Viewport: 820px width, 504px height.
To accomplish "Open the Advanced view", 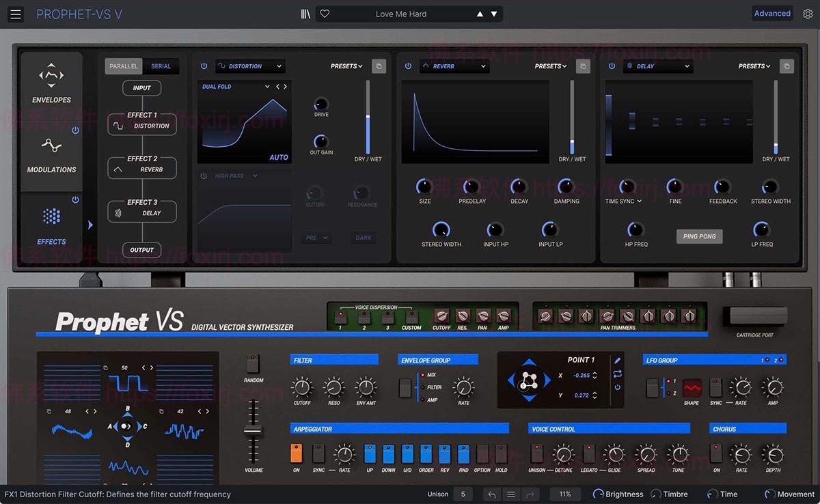I will pos(772,13).
